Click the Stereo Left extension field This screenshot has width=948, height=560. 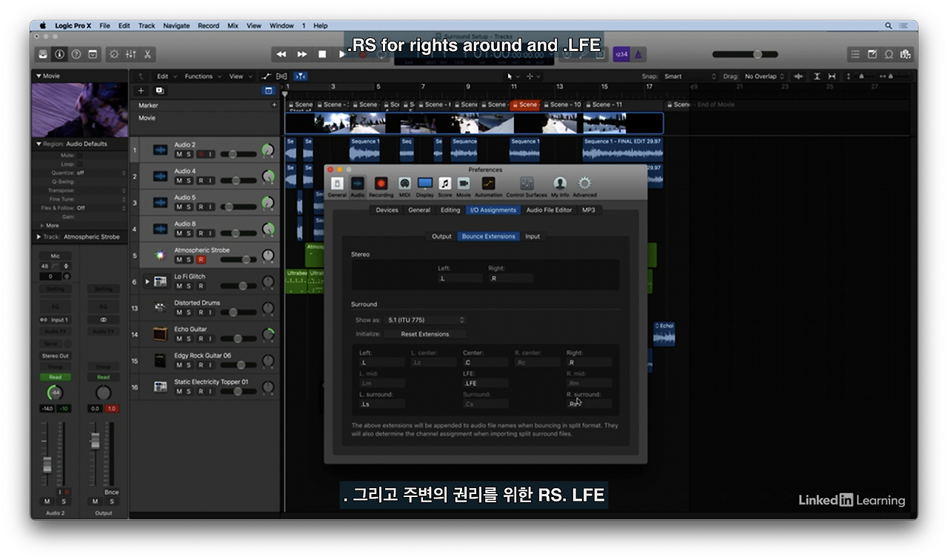pyautogui.click(x=460, y=279)
